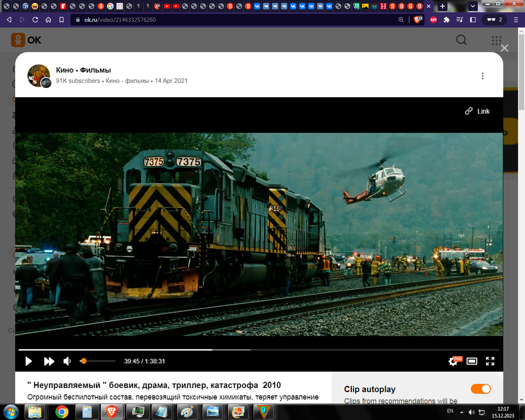Copy video Link button
Image resolution: width=525 pixels, height=420 pixels.
[x=477, y=111]
